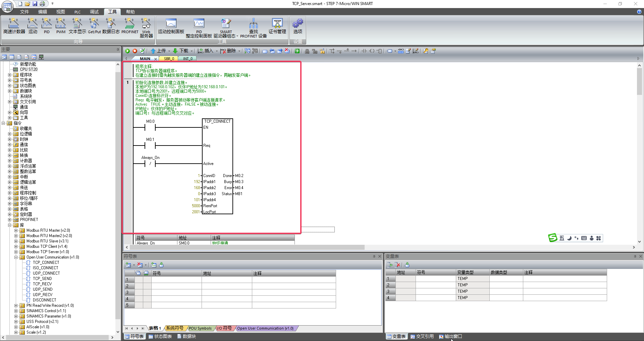This screenshot has width=644, height=341.
Task: Open the 数据日志 data log wizard
Action: coord(111,26)
